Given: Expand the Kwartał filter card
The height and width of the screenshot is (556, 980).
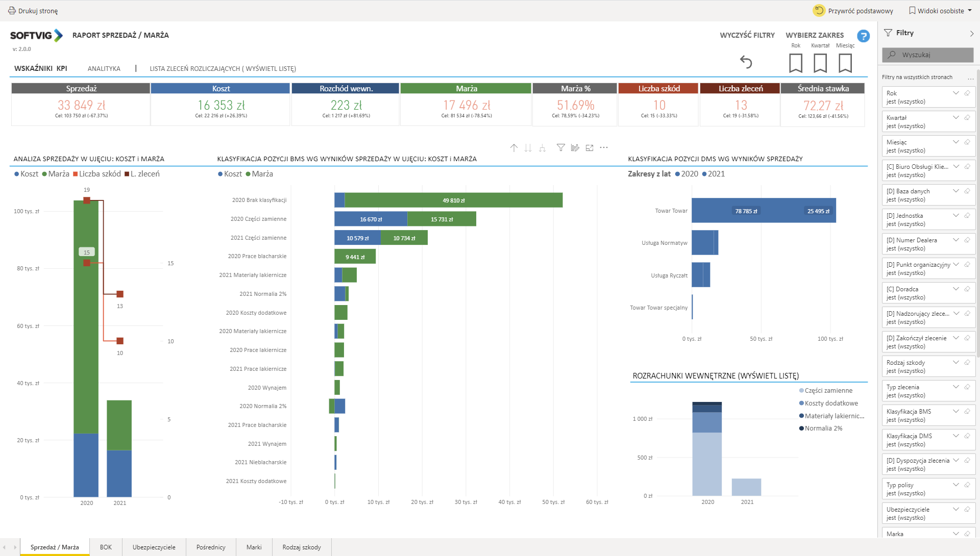Looking at the screenshot, I should (956, 118).
